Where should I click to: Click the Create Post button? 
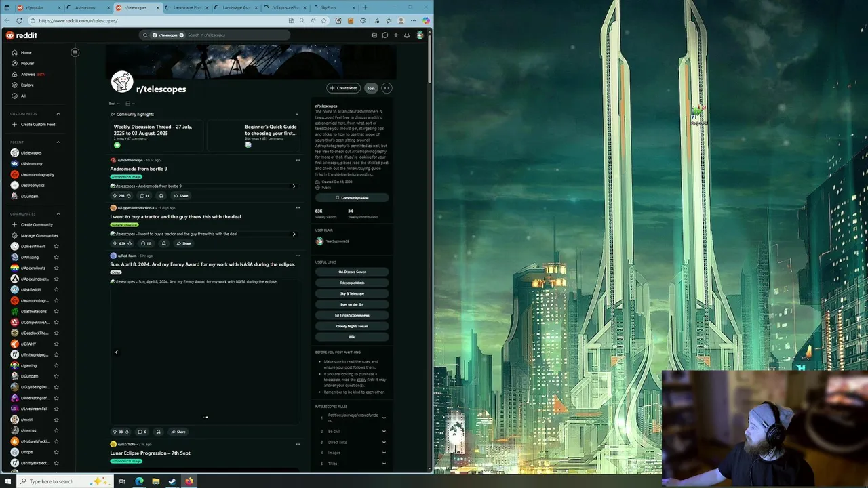343,88
